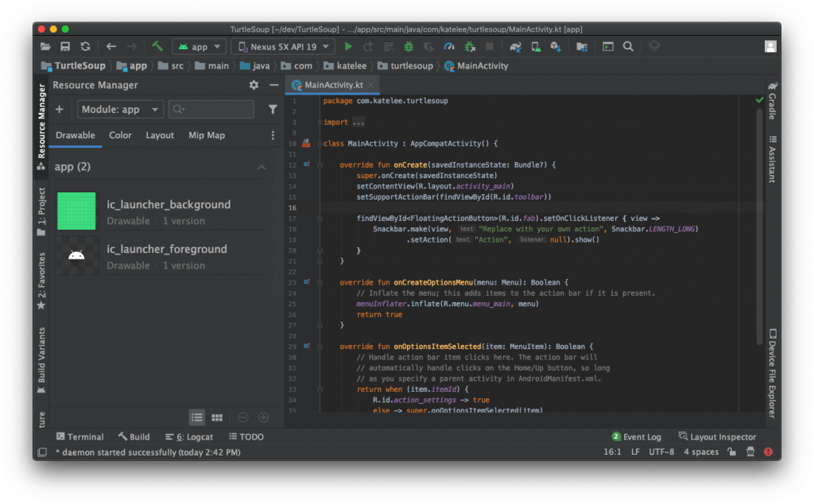The width and height of the screenshot is (814, 504).
Task: Open the Terminal tool window
Action: [x=79, y=436]
